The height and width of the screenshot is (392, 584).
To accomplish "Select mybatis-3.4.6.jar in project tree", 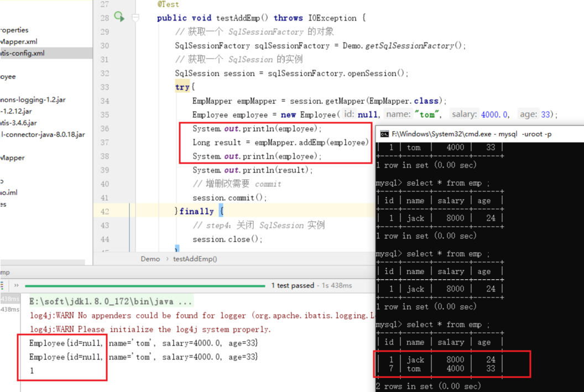I will coord(19,123).
